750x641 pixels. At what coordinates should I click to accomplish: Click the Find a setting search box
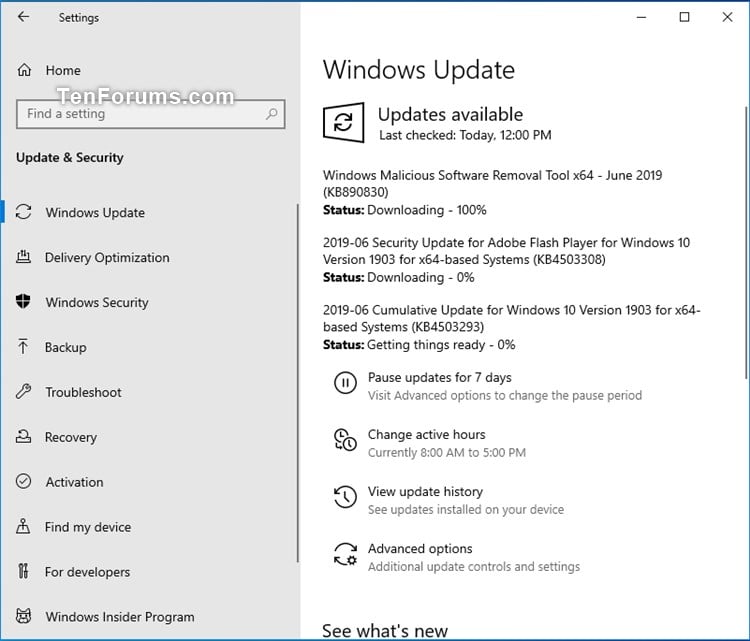151,114
